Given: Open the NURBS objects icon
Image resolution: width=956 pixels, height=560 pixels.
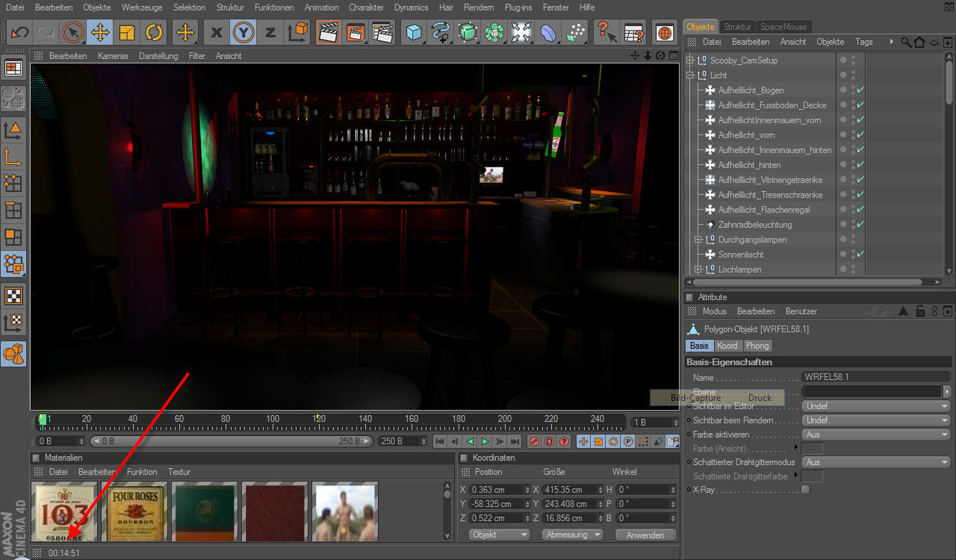Looking at the screenshot, I should 468,32.
